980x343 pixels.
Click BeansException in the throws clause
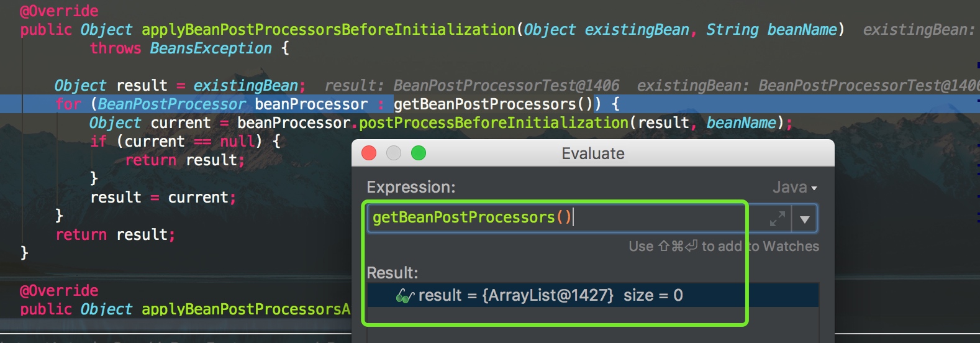211,48
